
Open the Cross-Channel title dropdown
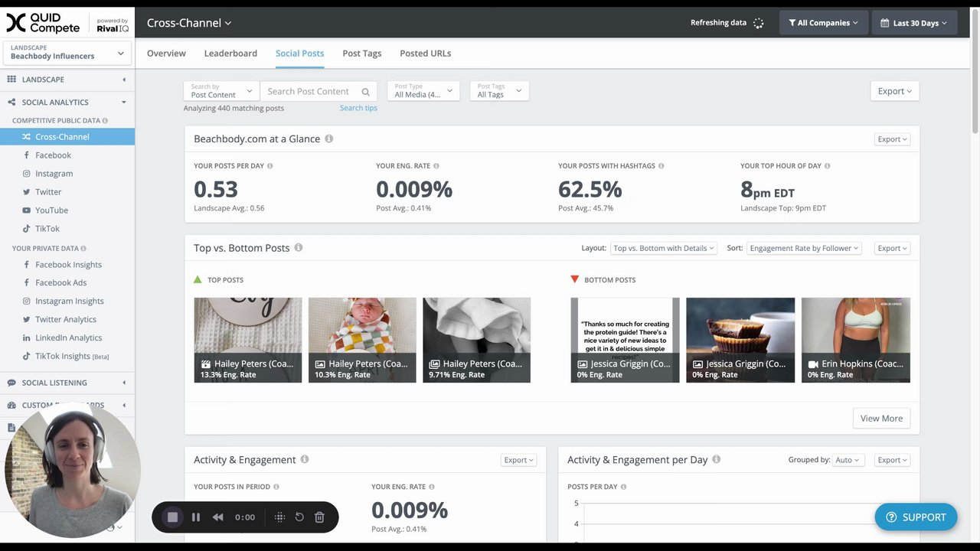[x=189, y=23]
